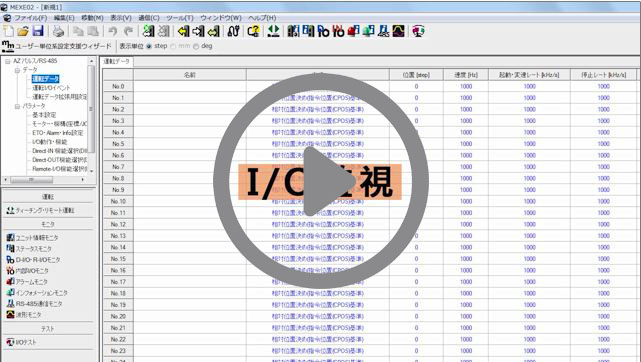Open D-I/O・R-I/O monitor from the side panel
641x362 pixels.
[x=34, y=259]
